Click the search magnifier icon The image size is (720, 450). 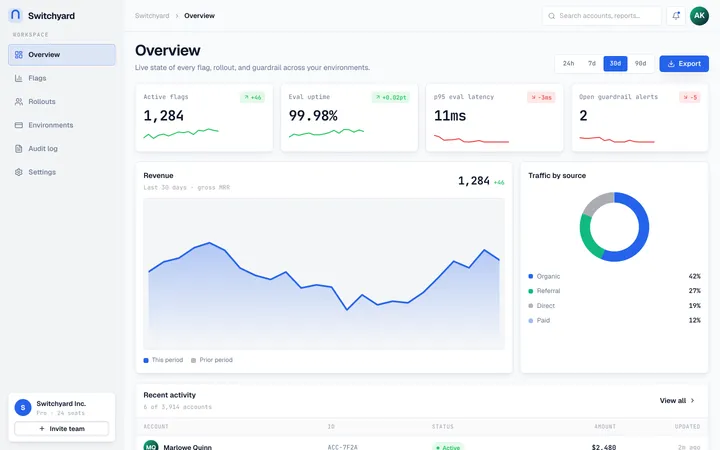coord(551,16)
